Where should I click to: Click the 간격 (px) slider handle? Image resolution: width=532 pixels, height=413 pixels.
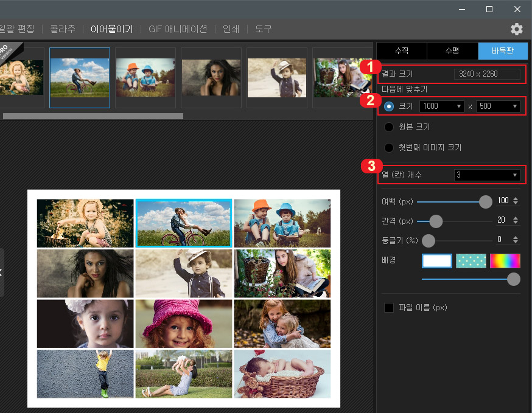[x=436, y=221]
